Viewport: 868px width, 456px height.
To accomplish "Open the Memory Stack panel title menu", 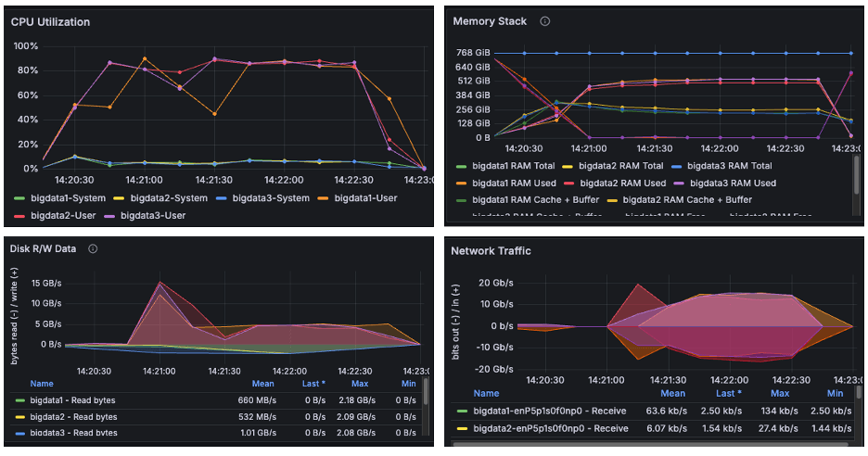I will [490, 21].
